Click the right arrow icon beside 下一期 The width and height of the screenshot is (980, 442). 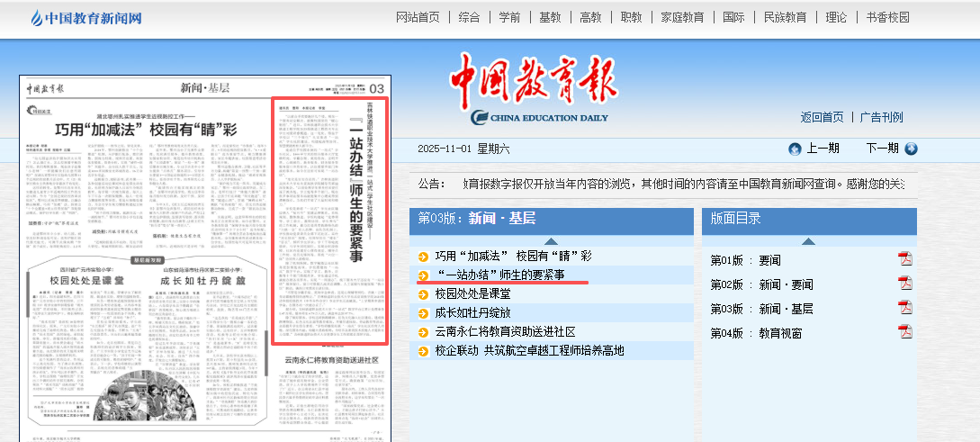(x=911, y=149)
